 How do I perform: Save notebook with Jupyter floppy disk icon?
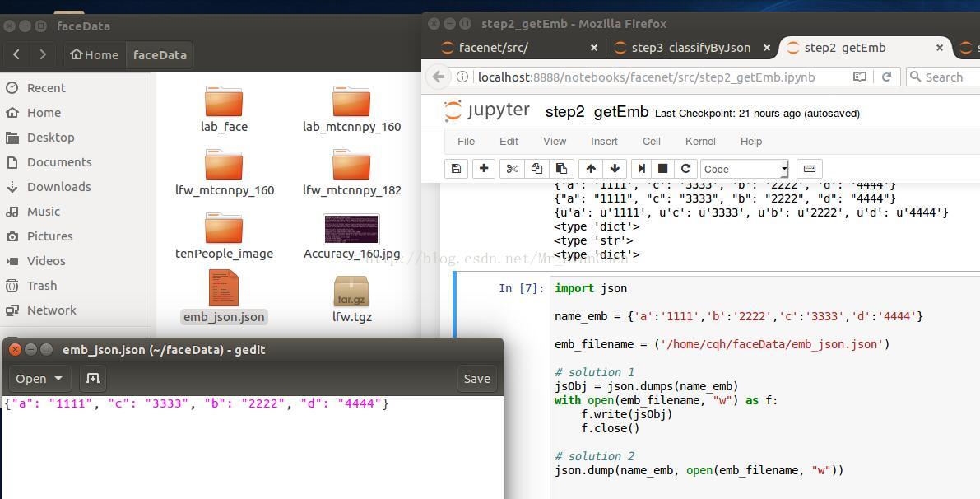click(456, 169)
